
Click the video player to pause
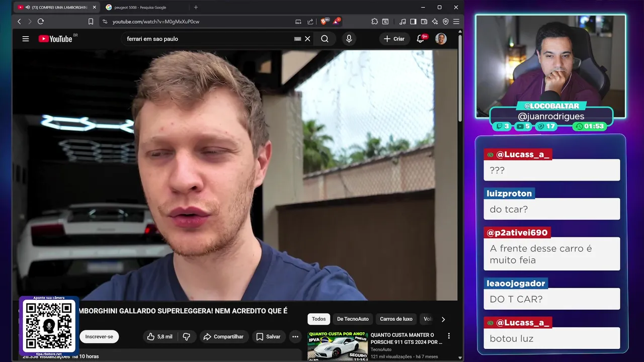[x=235, y=175]
